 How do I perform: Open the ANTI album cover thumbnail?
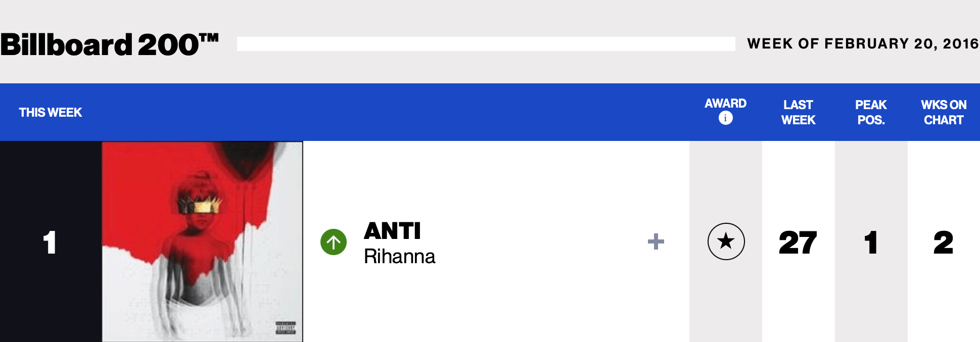[x=202, y=241]
